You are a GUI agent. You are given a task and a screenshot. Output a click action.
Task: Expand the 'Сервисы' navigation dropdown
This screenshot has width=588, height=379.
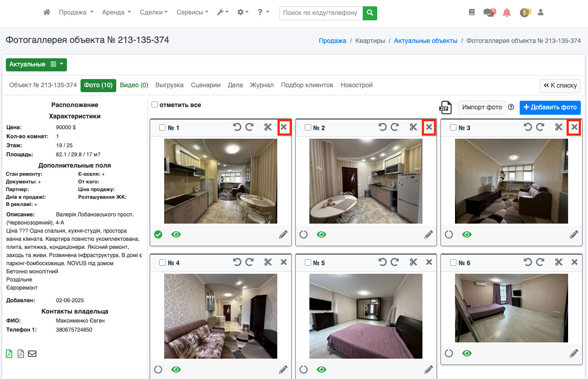(x=192, y=13)
